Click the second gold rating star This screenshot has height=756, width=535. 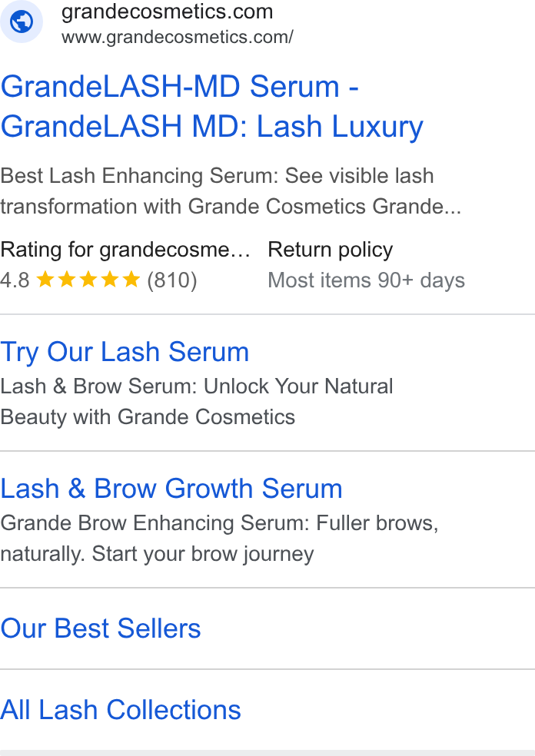67,279
